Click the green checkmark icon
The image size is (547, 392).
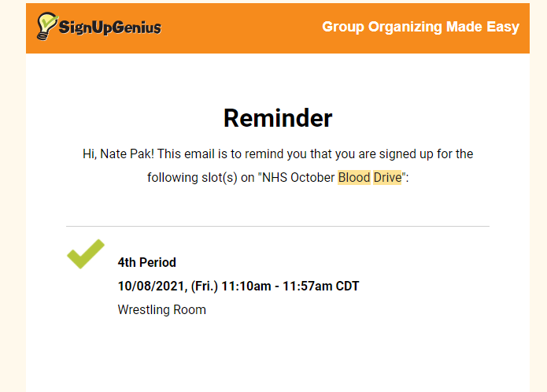[x=86, y=253]
